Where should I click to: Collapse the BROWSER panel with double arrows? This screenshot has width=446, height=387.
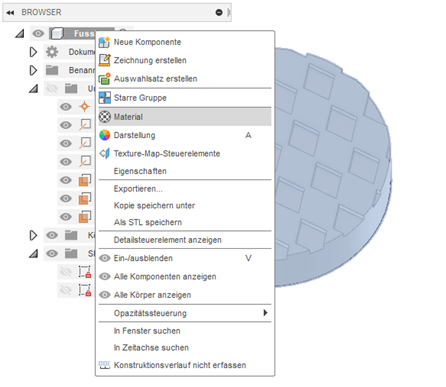pyautogui.click(x=10, y=13)
